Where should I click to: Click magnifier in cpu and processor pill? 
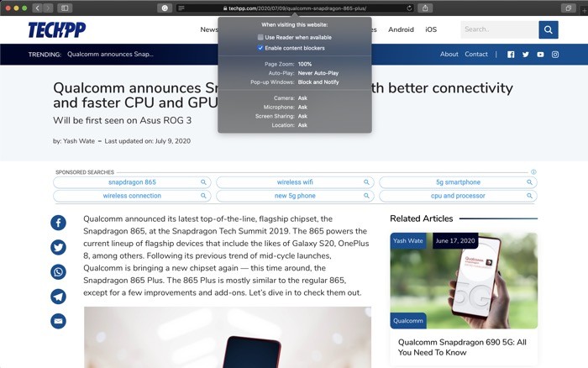pos(529,196)
